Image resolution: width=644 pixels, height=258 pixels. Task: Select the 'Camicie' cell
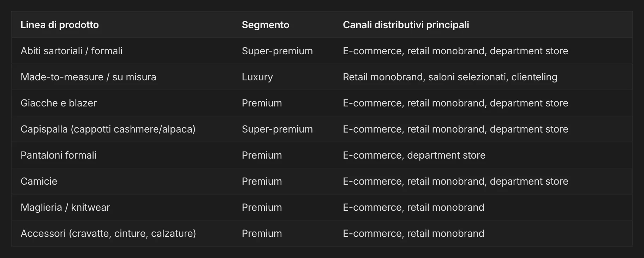[39, 181]
